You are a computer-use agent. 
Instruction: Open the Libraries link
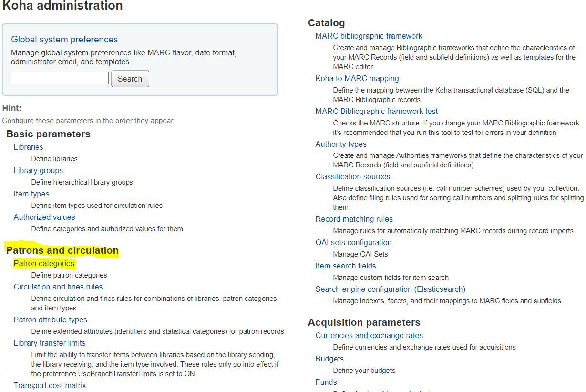29,147
